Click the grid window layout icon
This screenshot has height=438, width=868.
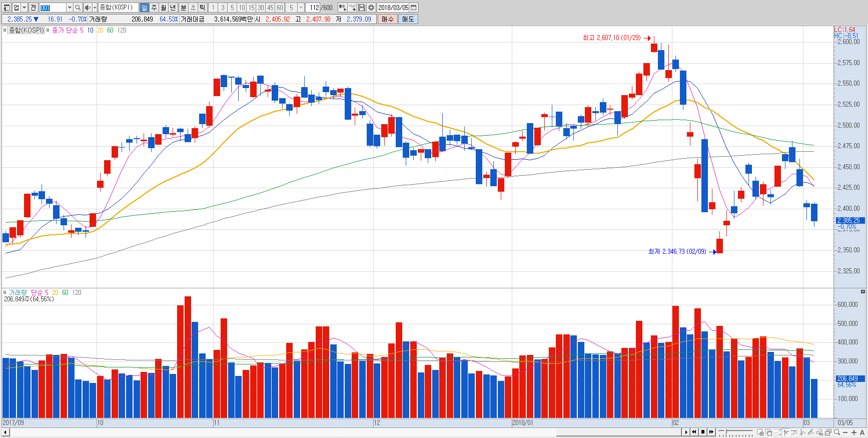[760, 432]
